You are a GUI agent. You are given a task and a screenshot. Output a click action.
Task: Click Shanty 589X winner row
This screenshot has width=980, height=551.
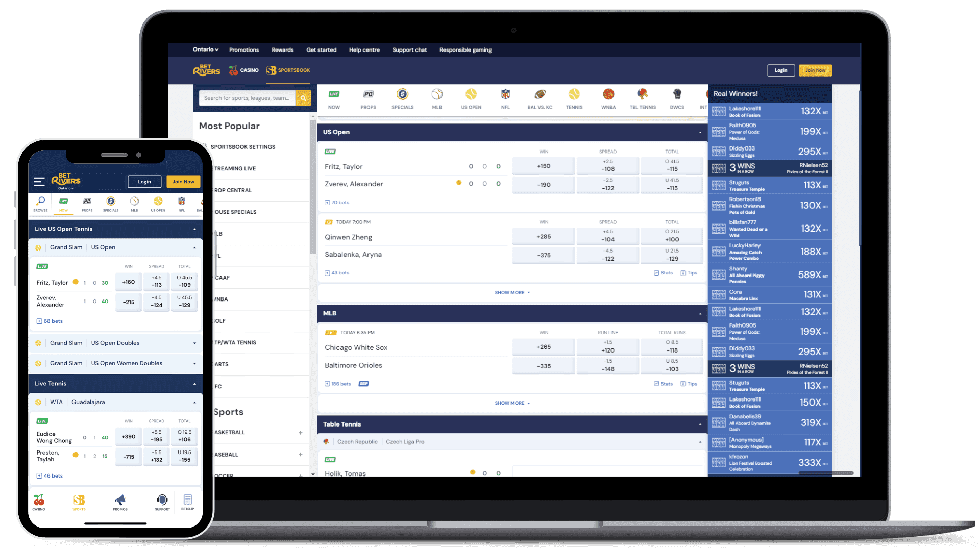pos(770,275)
